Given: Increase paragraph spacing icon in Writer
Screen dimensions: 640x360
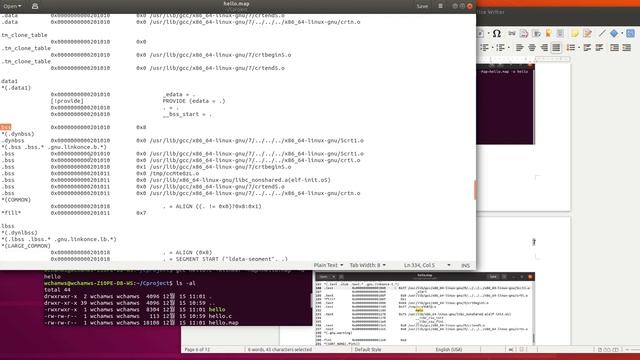Looking at the screenshot, I should click(588, 47).
